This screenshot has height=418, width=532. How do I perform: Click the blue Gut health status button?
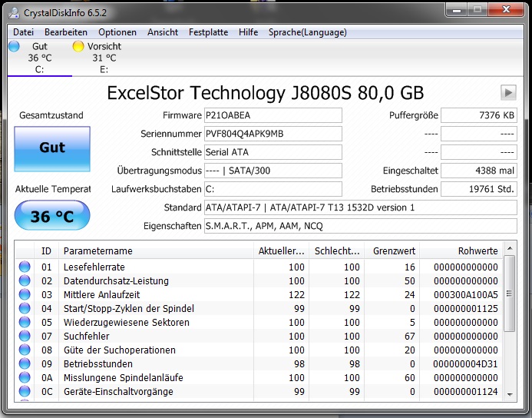52,149
